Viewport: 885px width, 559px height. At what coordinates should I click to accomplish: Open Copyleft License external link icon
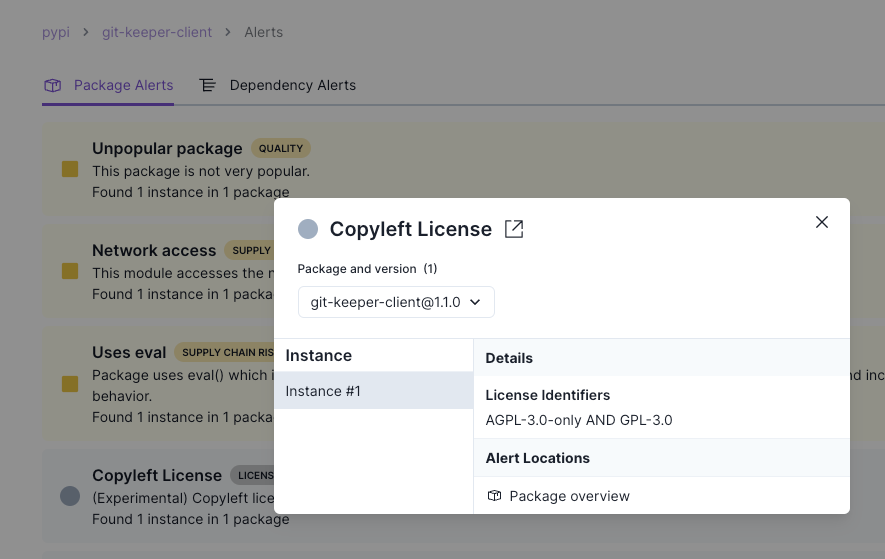coord(514,229)
